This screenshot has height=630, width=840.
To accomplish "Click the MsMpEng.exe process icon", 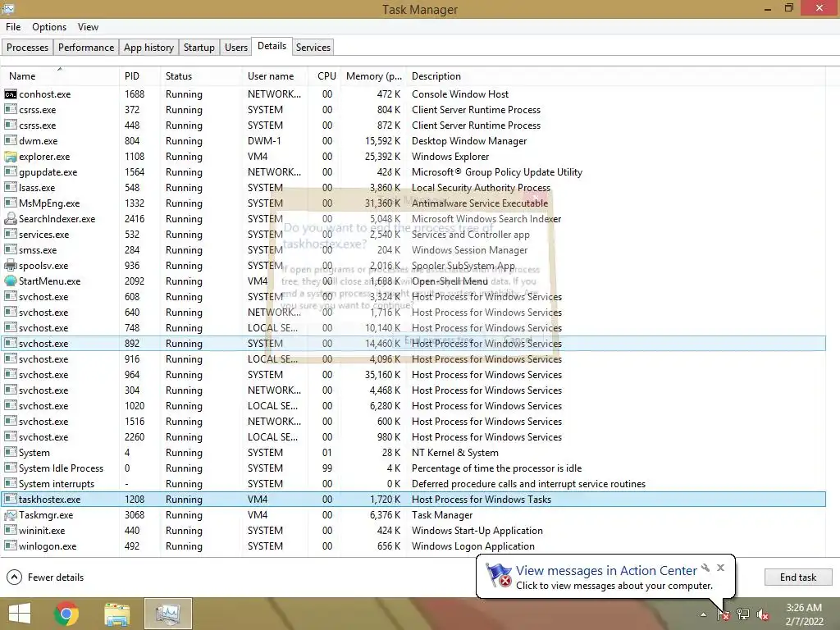I will 10,203.
